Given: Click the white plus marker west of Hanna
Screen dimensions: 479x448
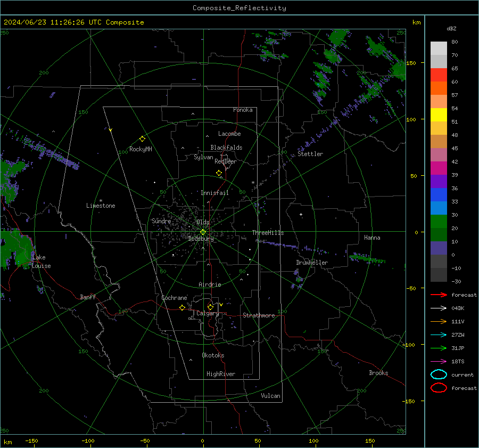Looking at the screenshot, I should pos(301,215).
